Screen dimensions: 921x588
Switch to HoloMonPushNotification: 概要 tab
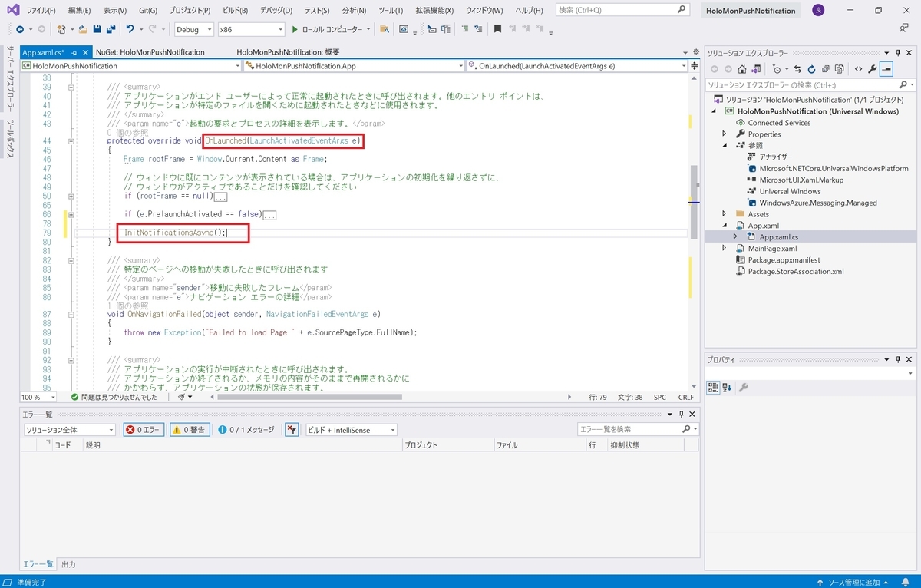288,52
